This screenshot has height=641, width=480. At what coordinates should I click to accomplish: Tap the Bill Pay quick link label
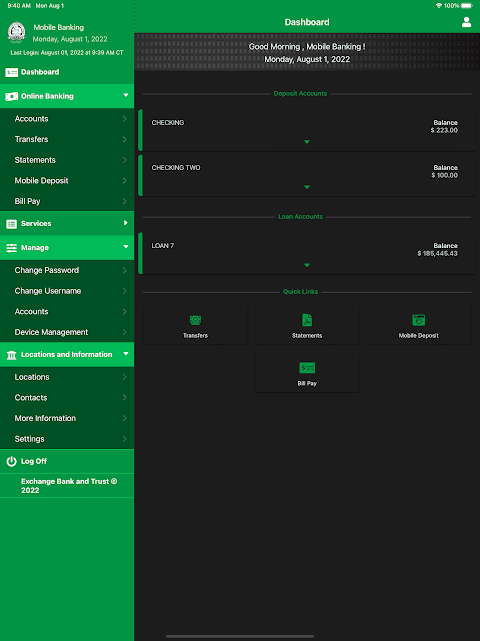(x=307, y=383)
